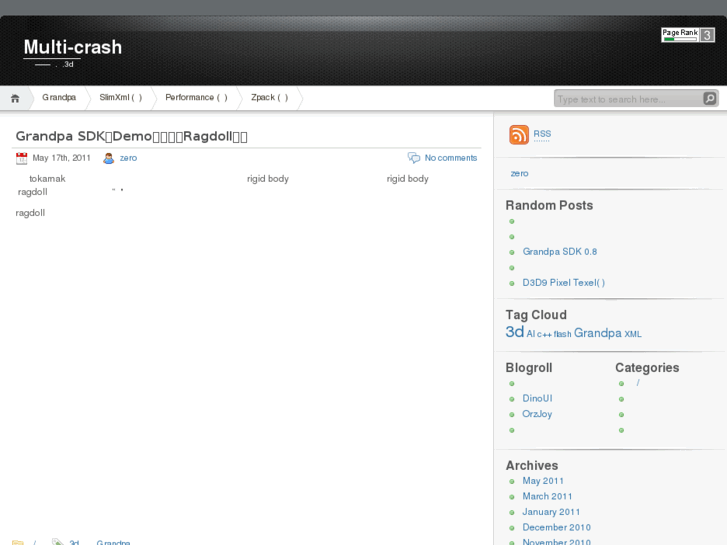Open the DinoUI blogroll link

click(537, 398)
